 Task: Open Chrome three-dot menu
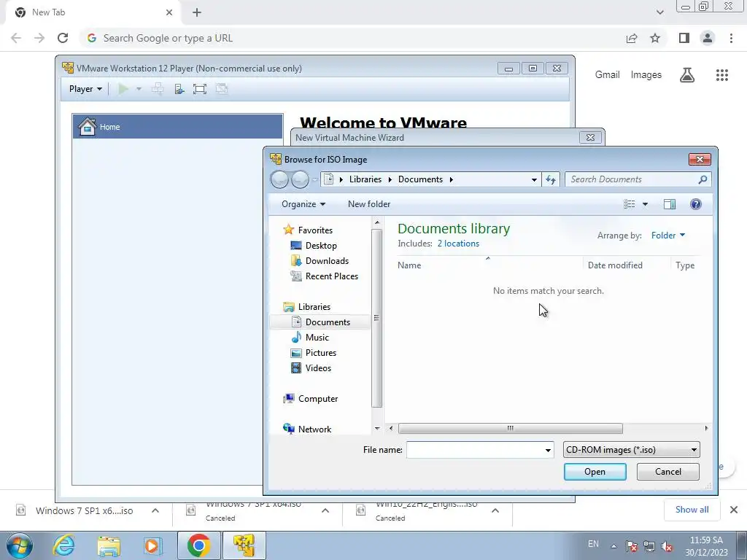731,38
